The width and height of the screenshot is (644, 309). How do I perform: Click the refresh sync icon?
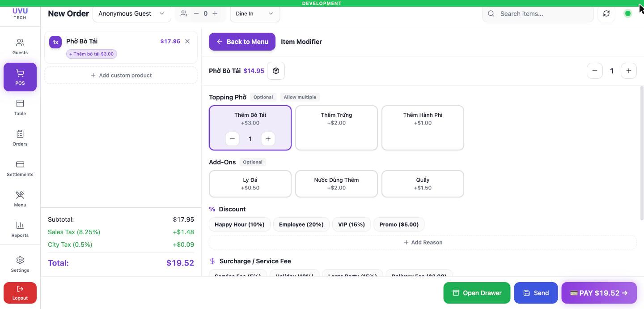click(606, 13)
